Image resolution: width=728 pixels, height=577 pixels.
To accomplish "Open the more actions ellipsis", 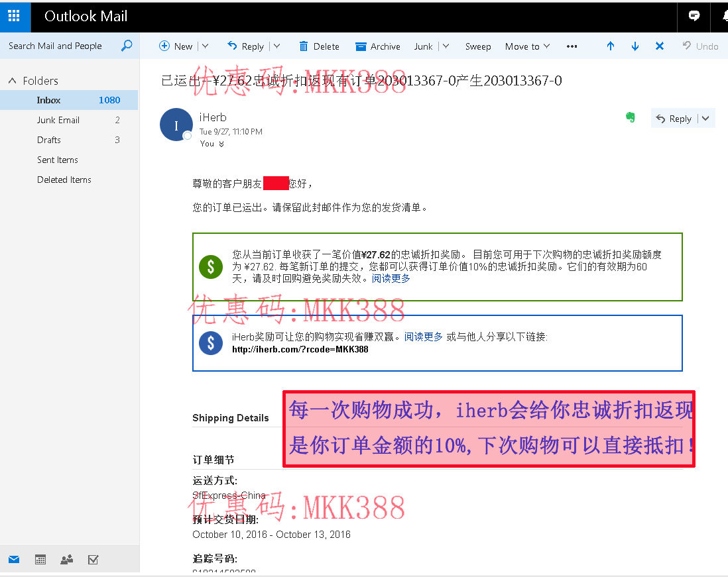I will [572, 46].
